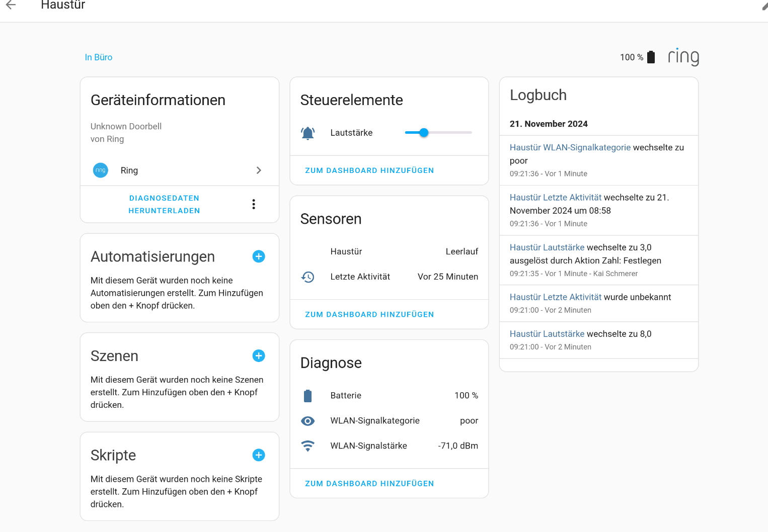Open Haustür WLAN-Signalkategorie logbook link
The image size is (768, 532).
pyautogui.click(x=570, y=147)
